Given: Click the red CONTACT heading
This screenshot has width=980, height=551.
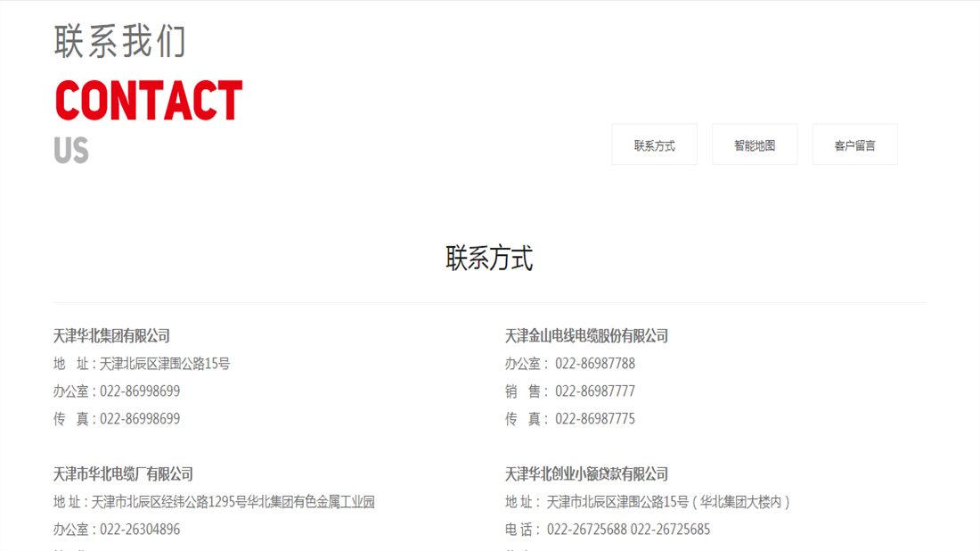Looking at the screenshot, I should 149,100.
